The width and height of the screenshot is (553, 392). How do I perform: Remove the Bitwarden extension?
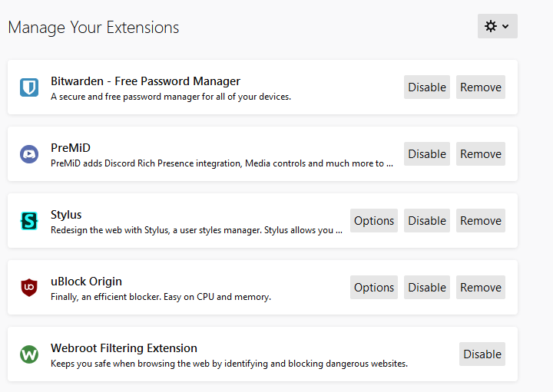[x=480, y=87]
